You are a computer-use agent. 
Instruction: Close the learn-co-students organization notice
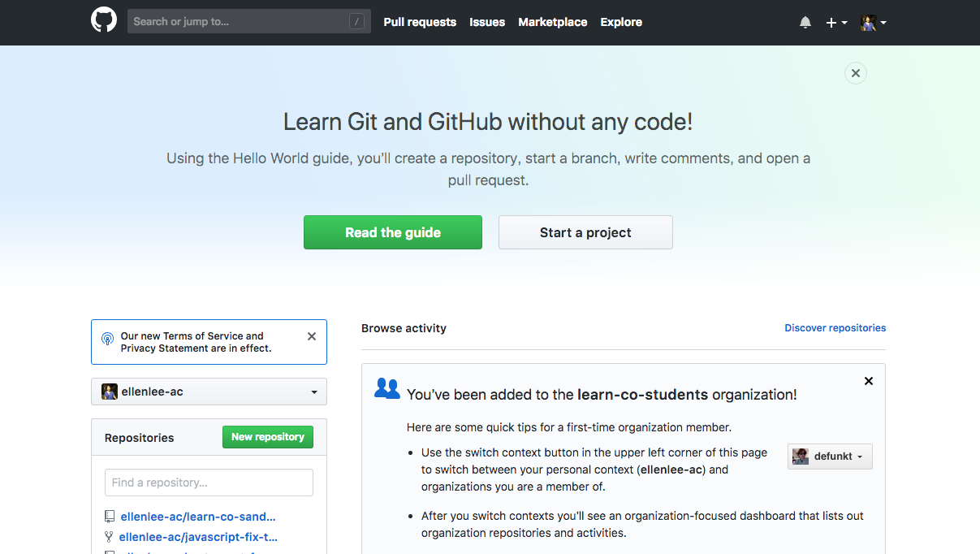tap(869, 381)
